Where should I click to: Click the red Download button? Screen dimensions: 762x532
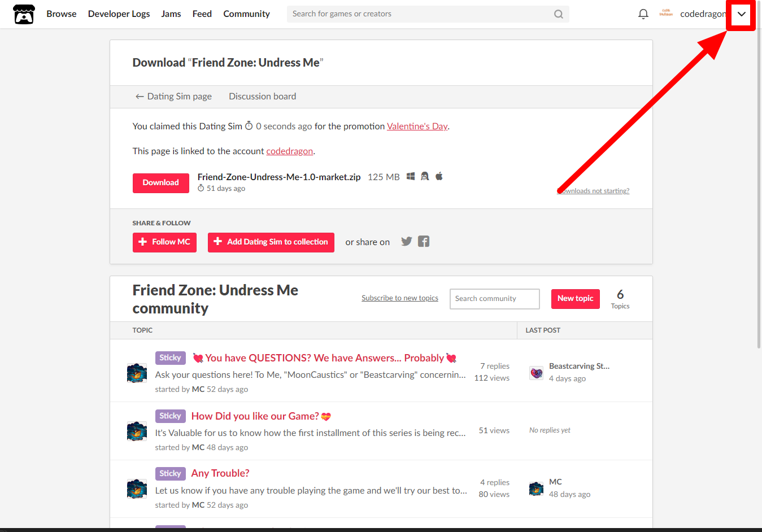pyautogui.click(x=161, y=183)
